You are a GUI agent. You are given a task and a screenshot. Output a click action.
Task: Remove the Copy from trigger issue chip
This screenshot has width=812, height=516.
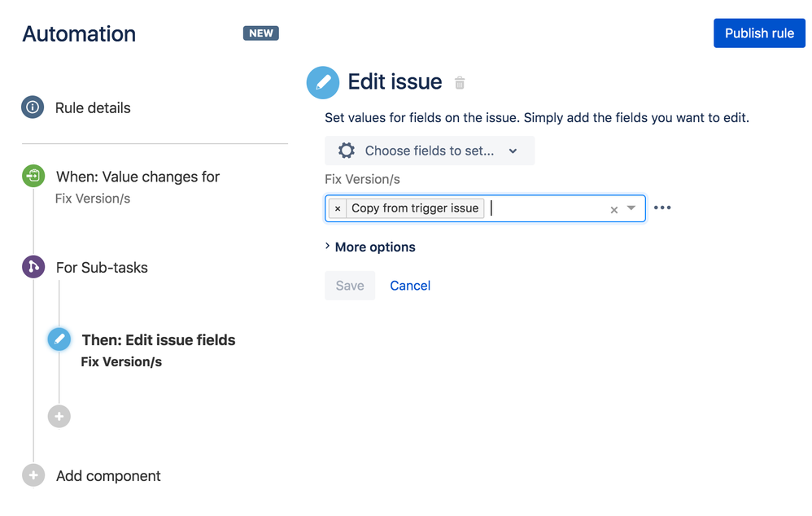coord(337,208)
